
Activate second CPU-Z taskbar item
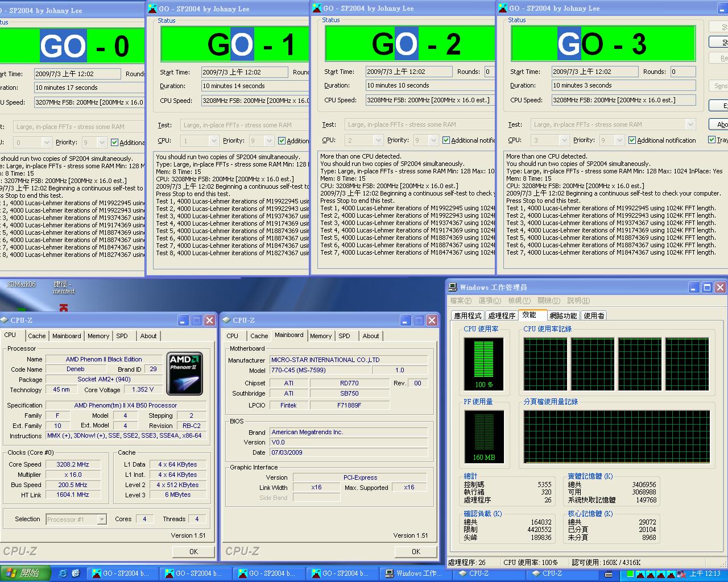tap(561, 573)
